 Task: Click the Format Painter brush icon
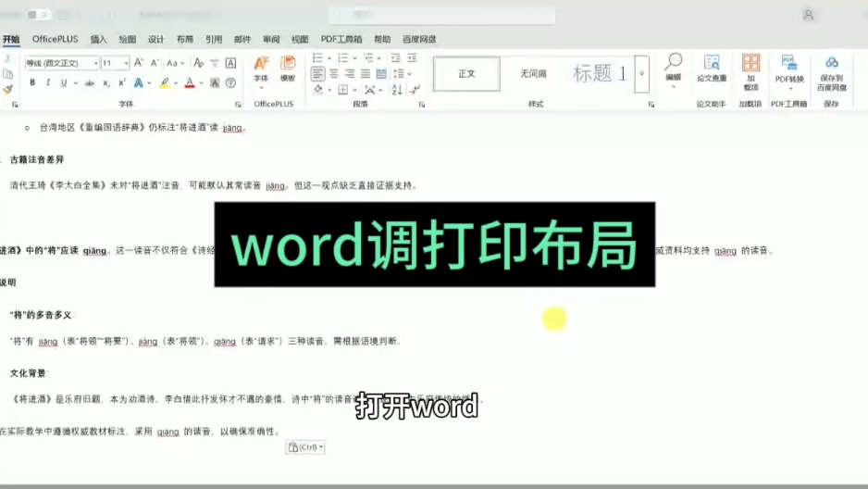pyautogui.click(x=7, y=89)
